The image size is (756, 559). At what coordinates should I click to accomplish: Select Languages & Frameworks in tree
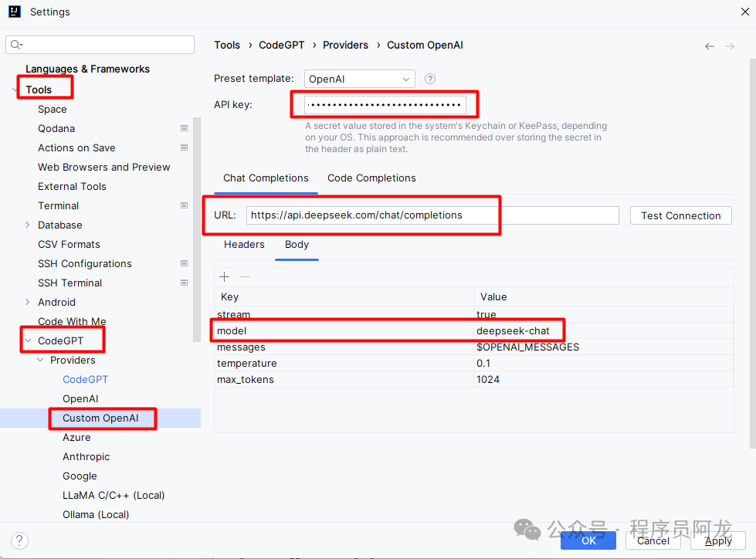pos(87,69)
